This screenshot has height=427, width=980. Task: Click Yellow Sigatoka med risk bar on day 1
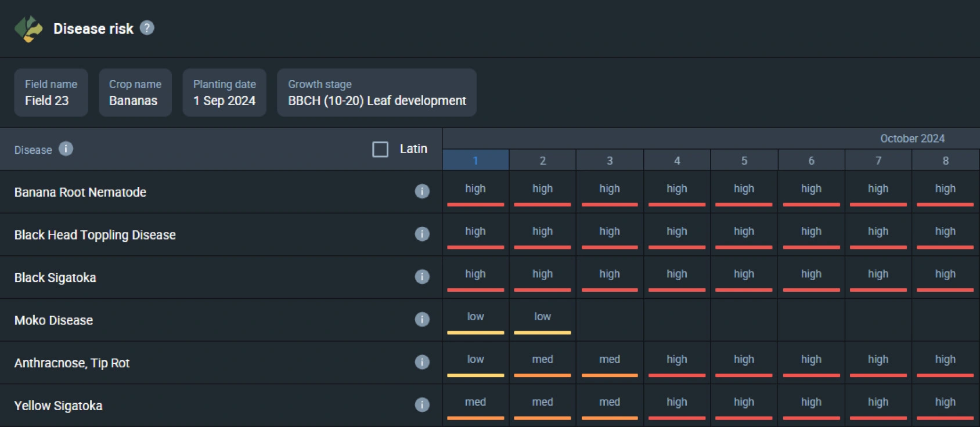click(x=475, y=418)
